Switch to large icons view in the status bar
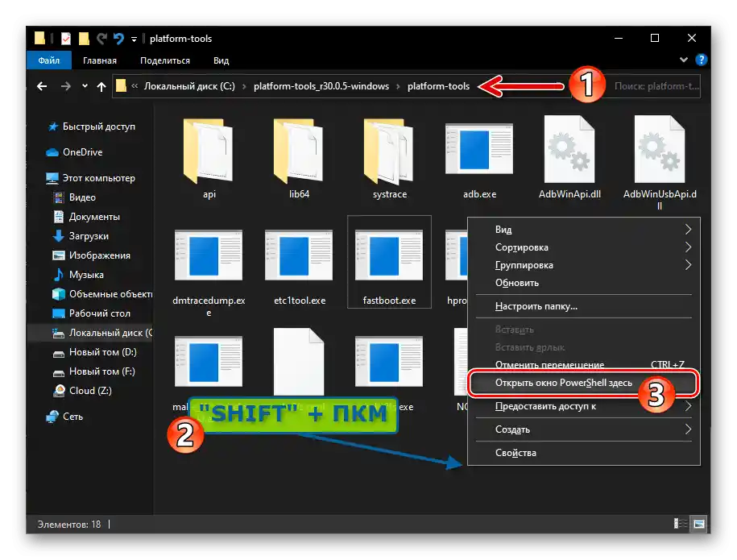Image resolution: width=737 pixels, height=560 pixels. click(698, 524)
